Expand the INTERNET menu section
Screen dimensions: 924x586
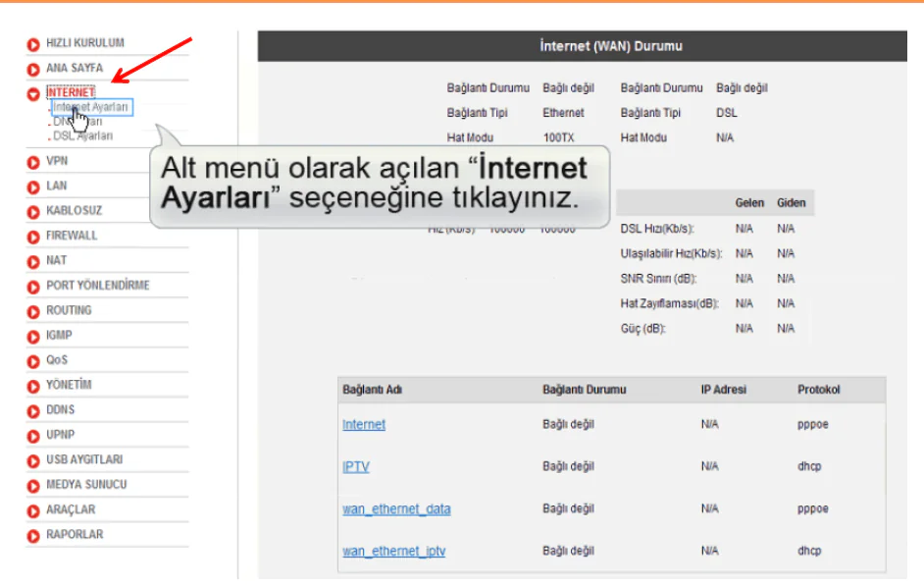click(x=71, y=90)
